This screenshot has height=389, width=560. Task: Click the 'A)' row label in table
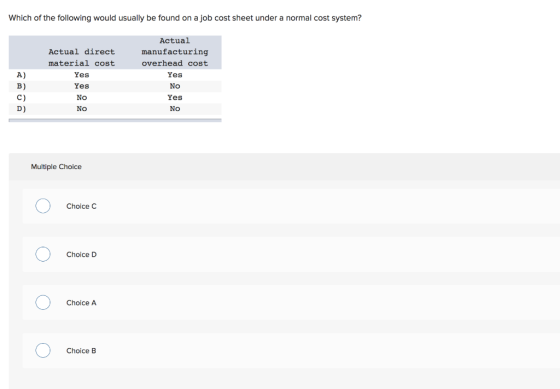(x=21, y=75)
